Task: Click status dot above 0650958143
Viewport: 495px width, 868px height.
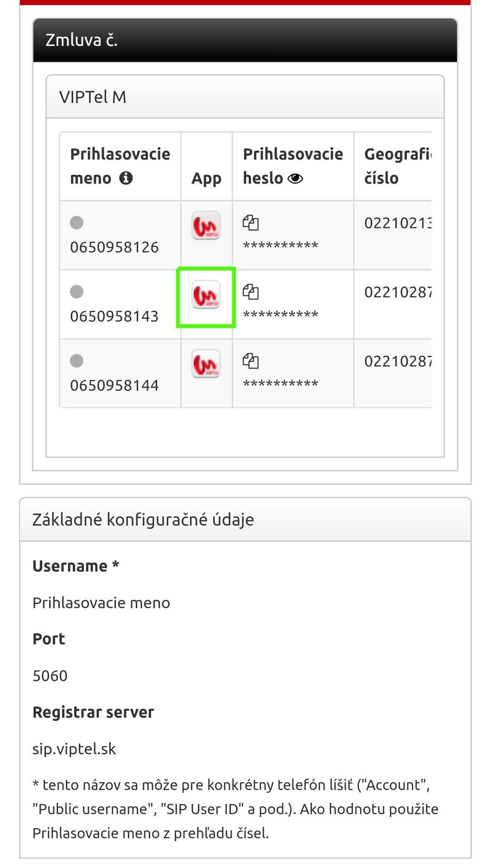Action: [76, 292]
